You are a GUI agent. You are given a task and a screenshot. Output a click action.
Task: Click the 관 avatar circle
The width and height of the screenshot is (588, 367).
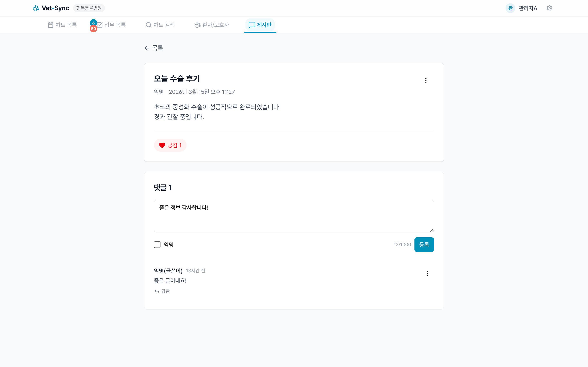510,8
